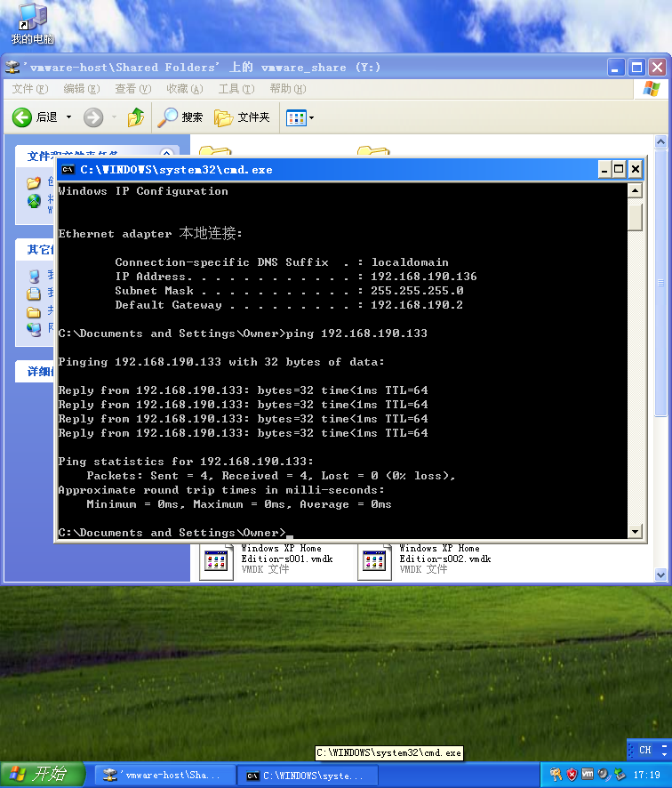The image size is (672, 788).
Task: Open the 帮助(H) menu
Action: (288, 89)
